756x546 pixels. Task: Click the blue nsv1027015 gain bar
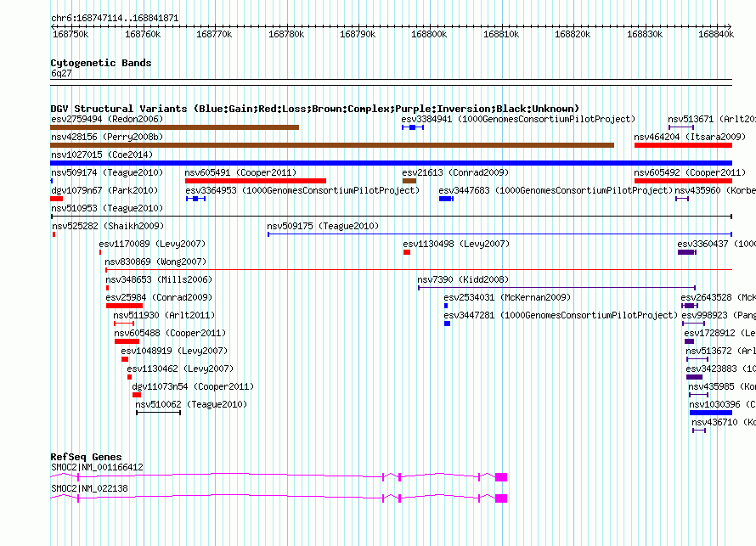tap(391, 163)
